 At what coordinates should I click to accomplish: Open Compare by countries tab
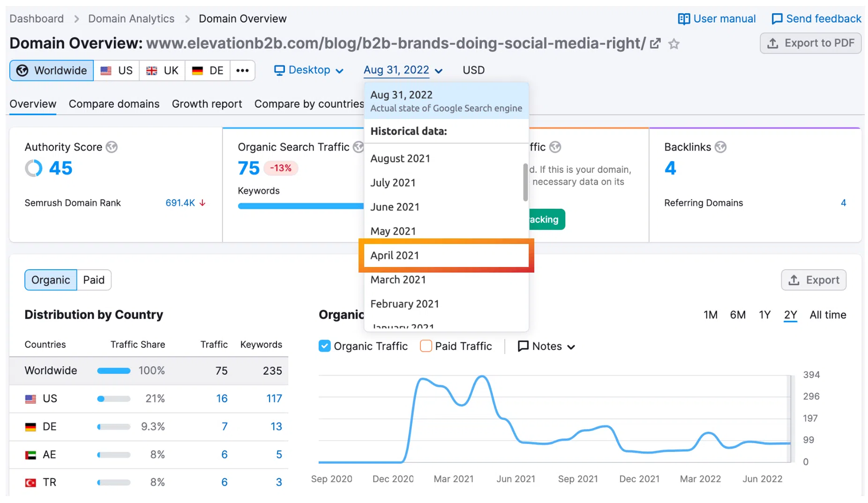tap(309, 104)
